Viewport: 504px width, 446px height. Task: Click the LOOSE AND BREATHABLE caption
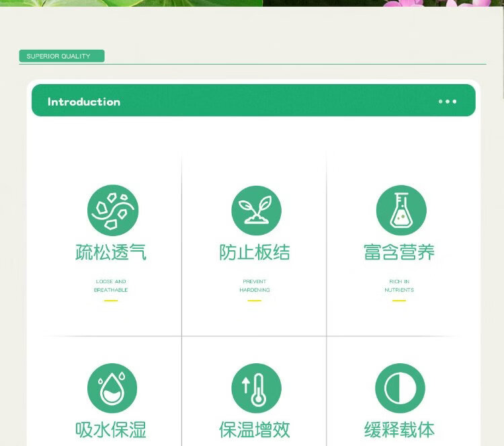pyautogui.click(x=111, y=286)
